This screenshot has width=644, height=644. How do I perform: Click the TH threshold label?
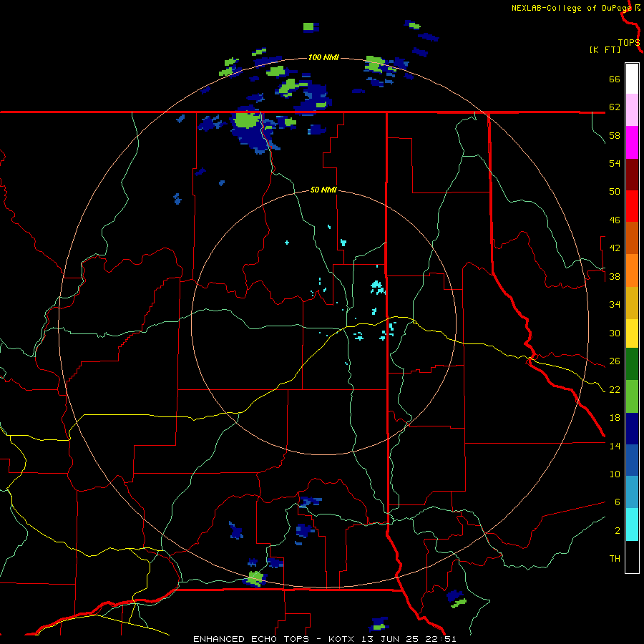coord(615,558)
